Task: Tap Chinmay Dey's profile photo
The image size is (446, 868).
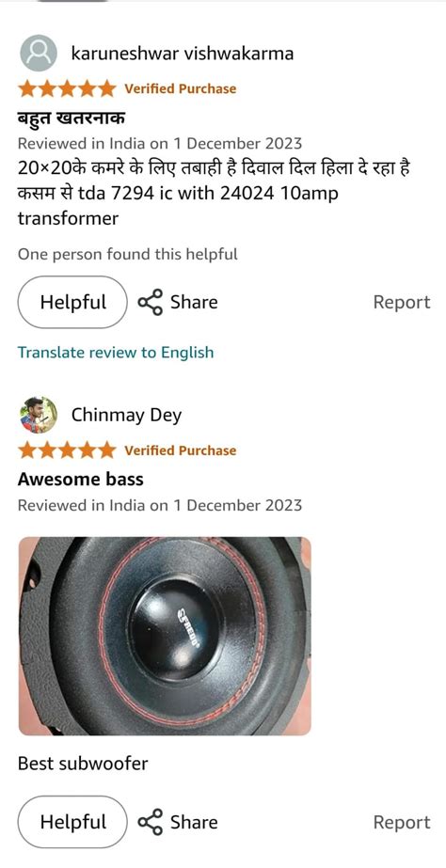Action: point(39,415)
